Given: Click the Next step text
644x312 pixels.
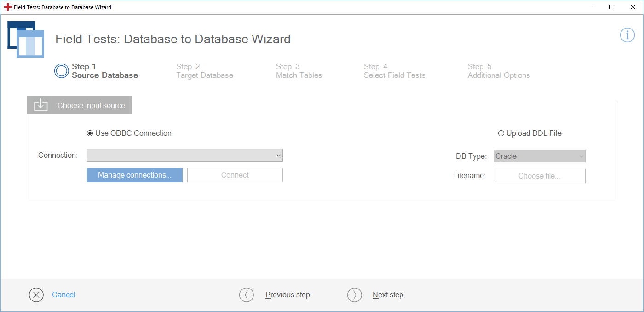Looking at the screenshot, I should pos(388,295).
